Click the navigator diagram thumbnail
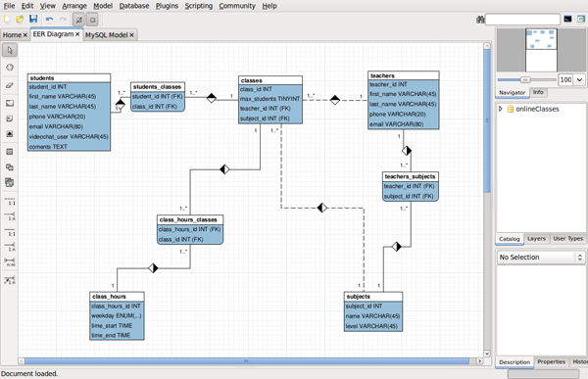 [x=541, y=39]
